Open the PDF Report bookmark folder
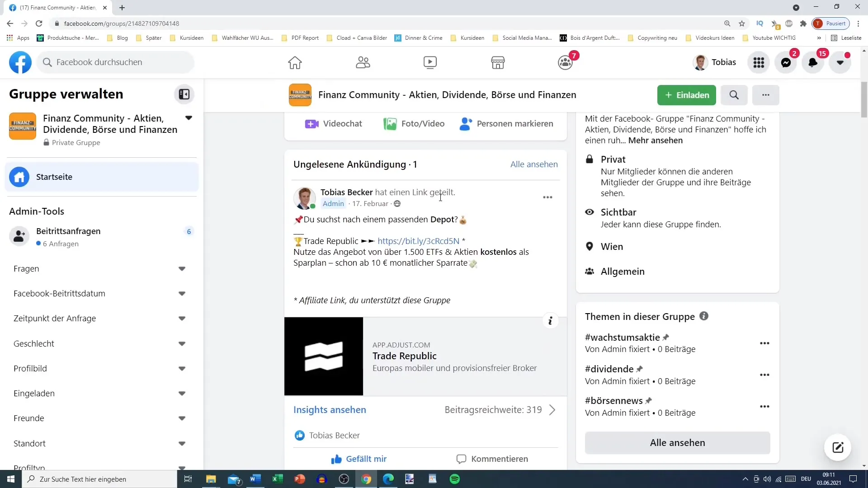868x488 pixels. coord(300,38)
